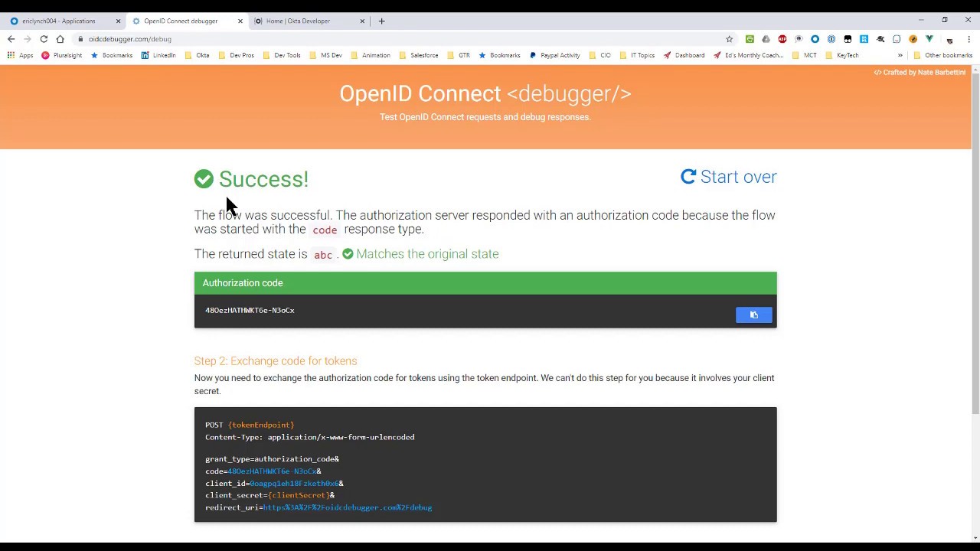Click the OpenID Connect debugger page title
Image resolution: width=980 pixels, height=551 pixels.
tap(485, 94)
